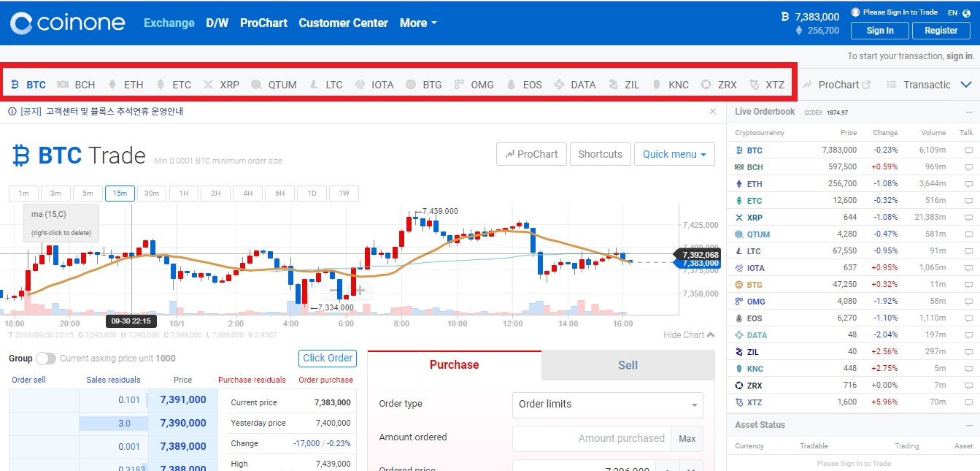Click the Register button
This screenshot has width=980, height=471.
[x=941, y=31]
